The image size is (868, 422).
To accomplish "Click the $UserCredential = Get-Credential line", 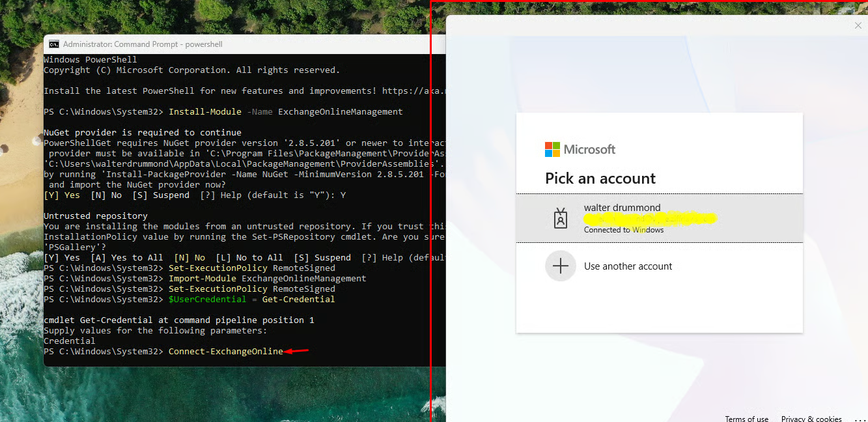I will point(251,300).
